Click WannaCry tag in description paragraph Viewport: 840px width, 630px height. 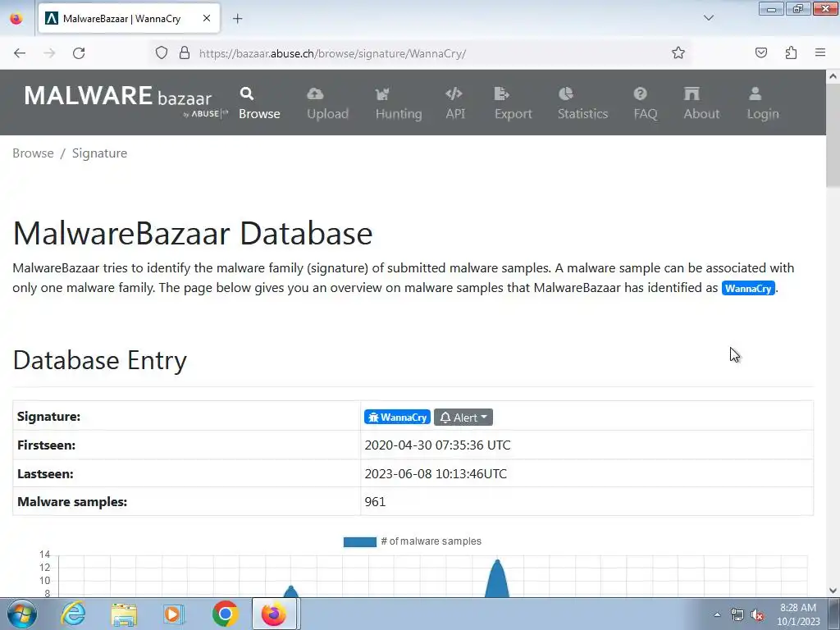[748, 288]
